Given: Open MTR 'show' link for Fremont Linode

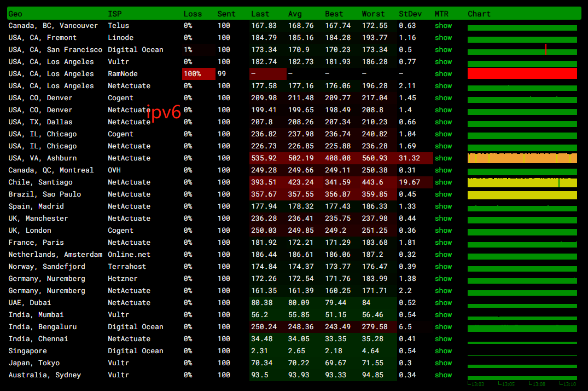Looking at the screenshot, I should pos(443,38).
